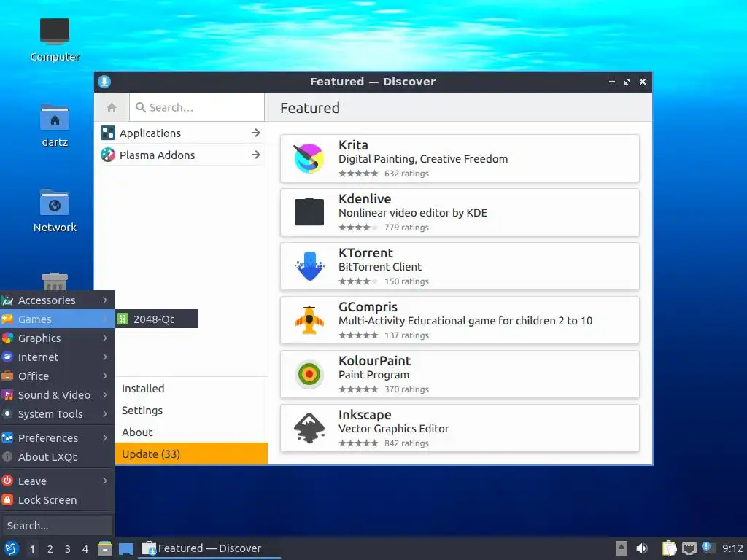Open the Accessories menu label
The height and width of the screenshot is (560, 747).
[47, 300]
